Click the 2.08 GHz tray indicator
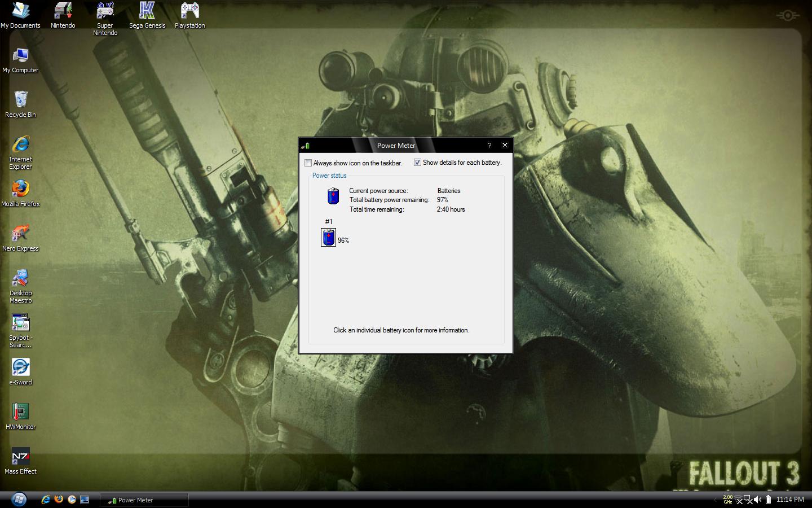 [x=727, y=500]
